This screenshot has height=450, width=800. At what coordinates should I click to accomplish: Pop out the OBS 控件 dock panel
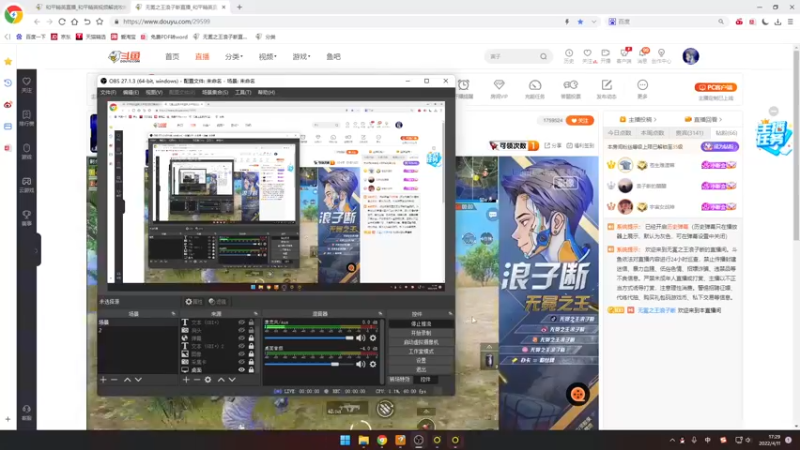(x=450, y=314)
